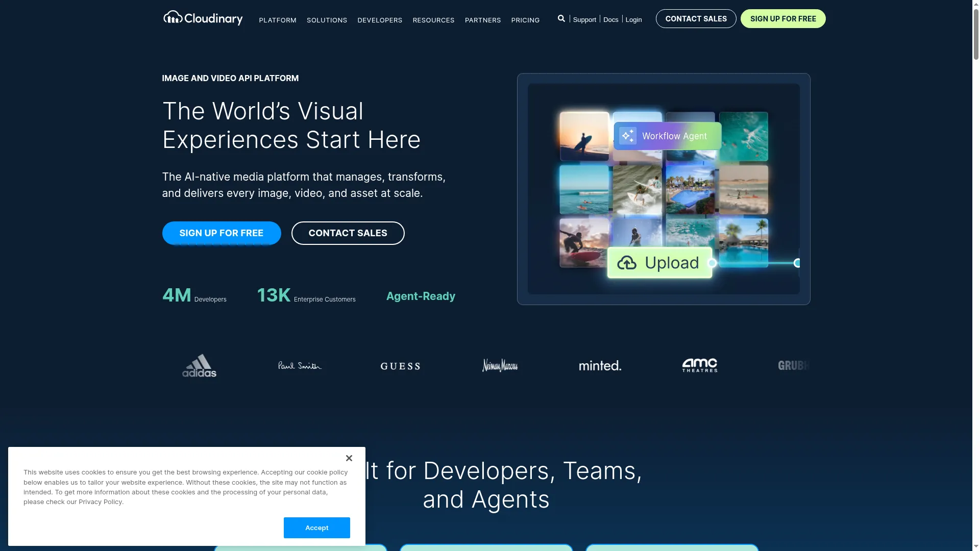Open the Partners menu
Screen dimensions: 980x551
[483, 20]
